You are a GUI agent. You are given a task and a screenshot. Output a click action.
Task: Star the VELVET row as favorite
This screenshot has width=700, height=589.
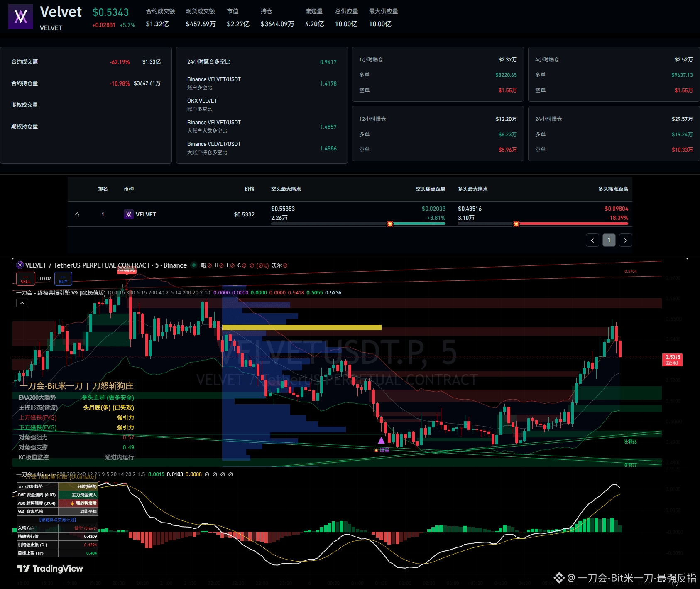(x=77, y=214)
